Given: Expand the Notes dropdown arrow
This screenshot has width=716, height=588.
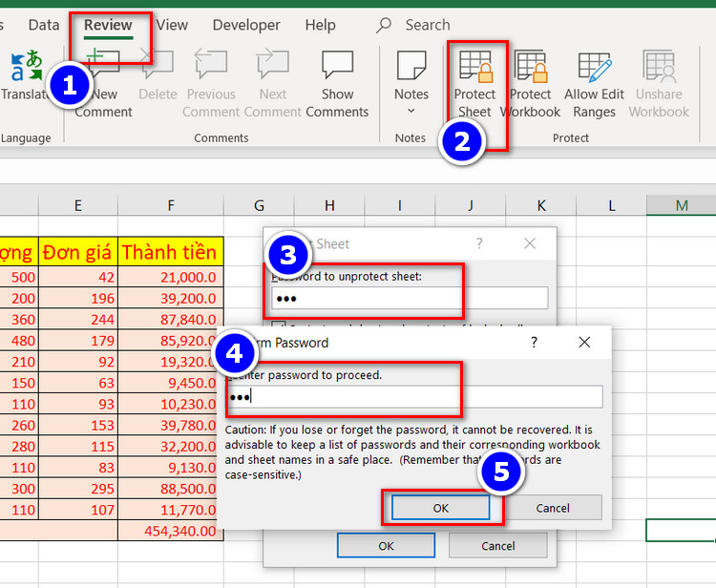Looking at the screenshot, I should pos(411,112).
